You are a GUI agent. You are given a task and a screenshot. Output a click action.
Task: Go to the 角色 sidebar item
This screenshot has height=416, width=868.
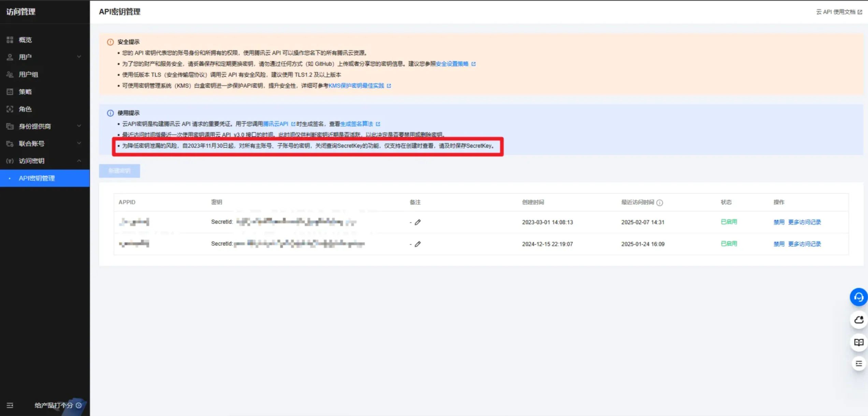(x=25, y=109)
